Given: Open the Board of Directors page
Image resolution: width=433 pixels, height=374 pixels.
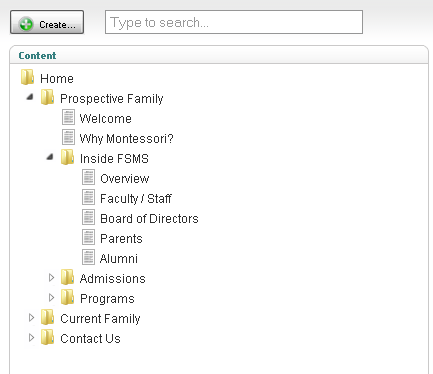Looking at the screenshot, I should tap(149, 219).
